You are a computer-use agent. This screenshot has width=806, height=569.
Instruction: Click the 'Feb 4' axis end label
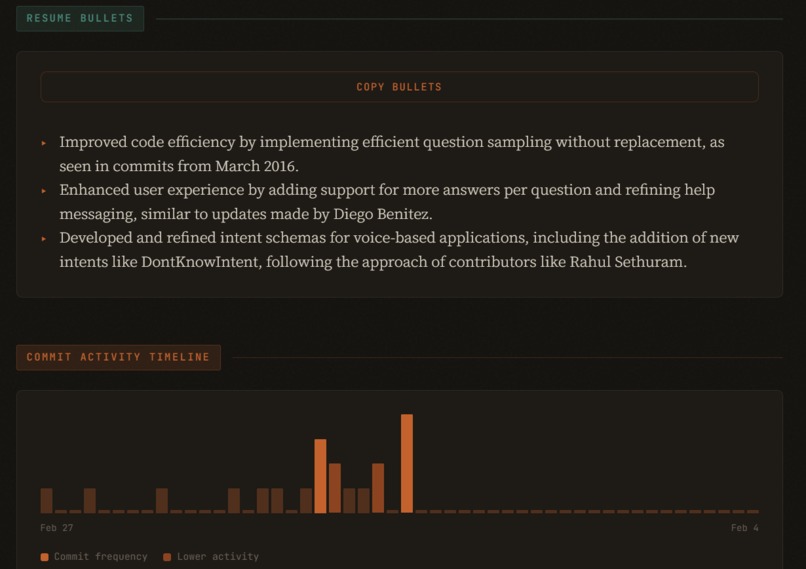[745, 528]
